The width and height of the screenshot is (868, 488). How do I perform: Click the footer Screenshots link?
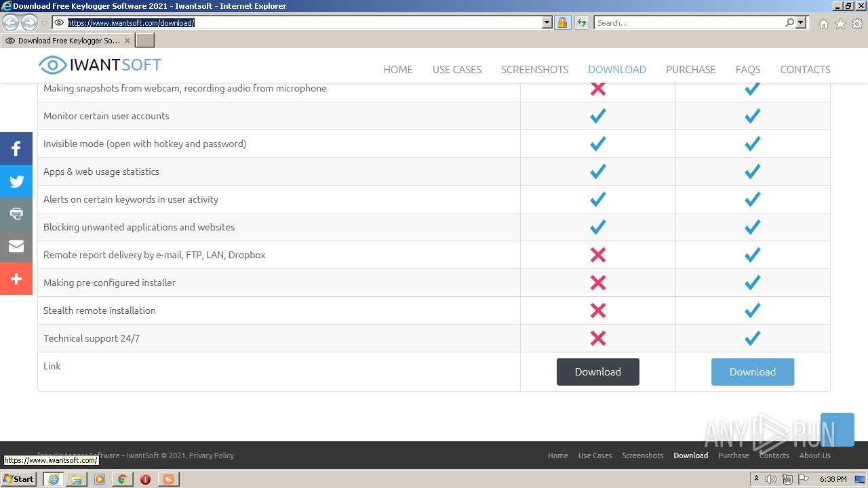tap(643, 455)
